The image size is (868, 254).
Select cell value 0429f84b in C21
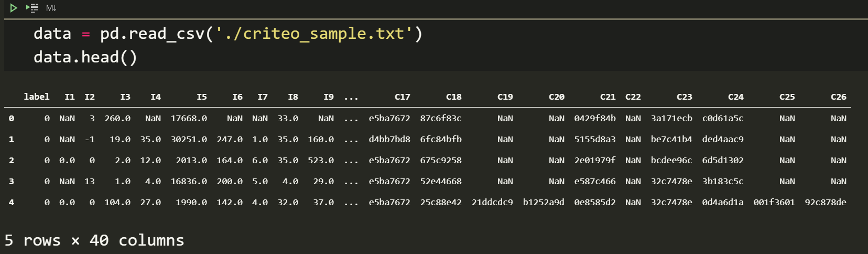tap(595, 119)
